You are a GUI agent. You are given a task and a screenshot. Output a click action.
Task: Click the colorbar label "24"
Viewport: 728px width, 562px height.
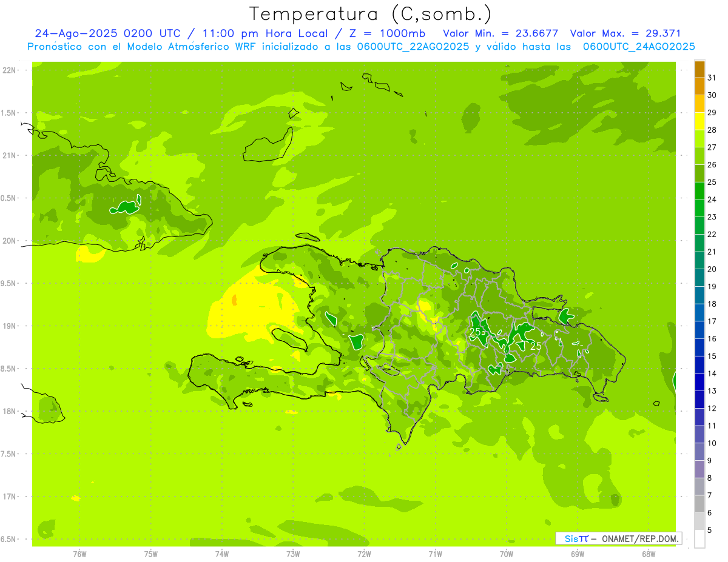712,199
